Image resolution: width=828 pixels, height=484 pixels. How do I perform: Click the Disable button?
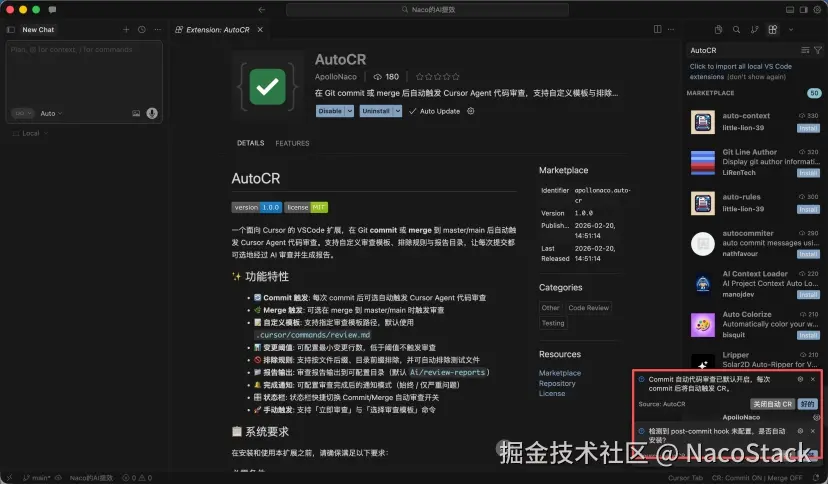(x=330, y=111)
